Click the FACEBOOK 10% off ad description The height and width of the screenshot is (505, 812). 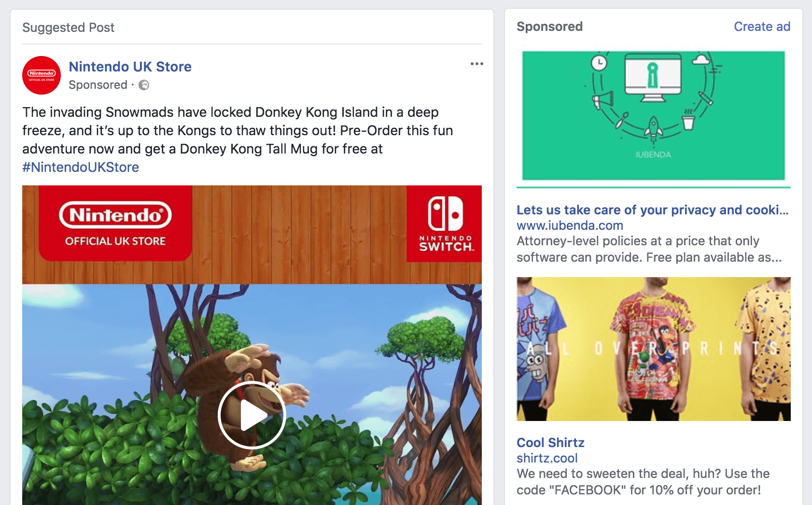pos(643,482)
